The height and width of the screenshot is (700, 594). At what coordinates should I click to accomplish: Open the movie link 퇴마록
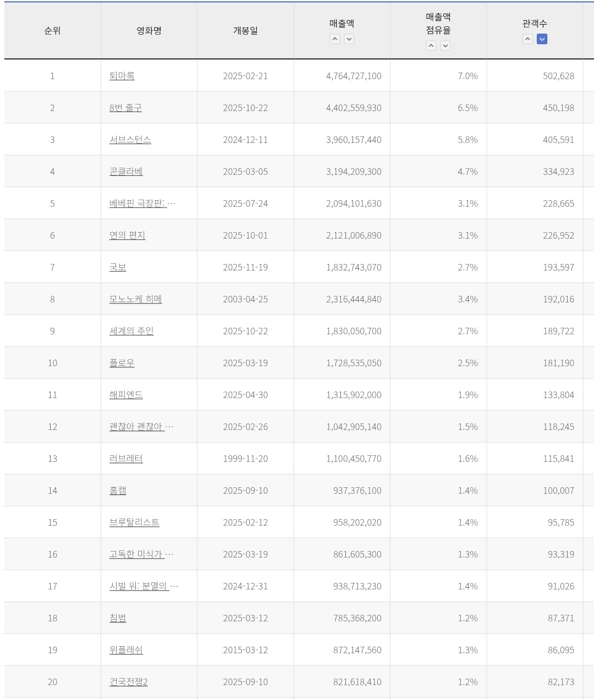coord(122,76)
